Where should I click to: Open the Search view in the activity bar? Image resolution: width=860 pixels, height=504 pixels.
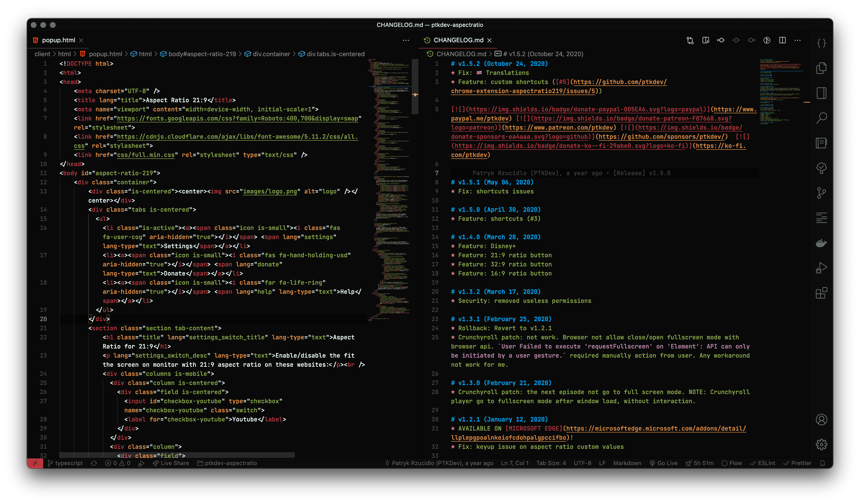click(822, 118)
